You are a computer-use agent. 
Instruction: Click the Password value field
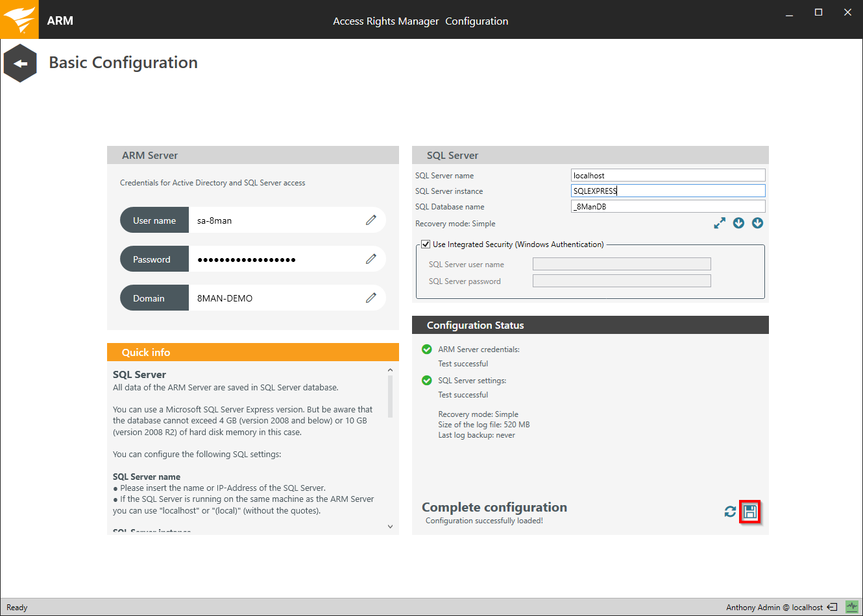click(276, 259)
